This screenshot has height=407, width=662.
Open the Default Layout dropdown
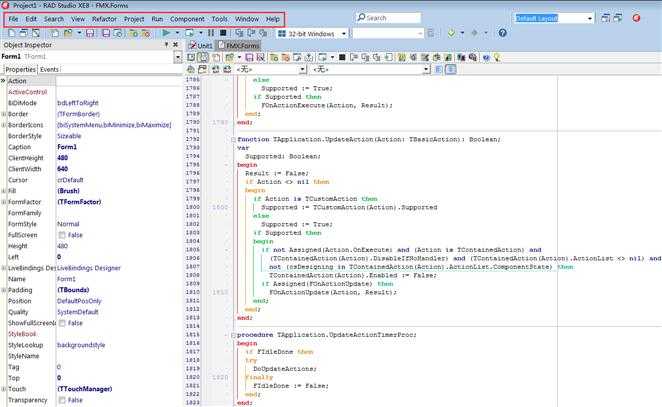590,18
